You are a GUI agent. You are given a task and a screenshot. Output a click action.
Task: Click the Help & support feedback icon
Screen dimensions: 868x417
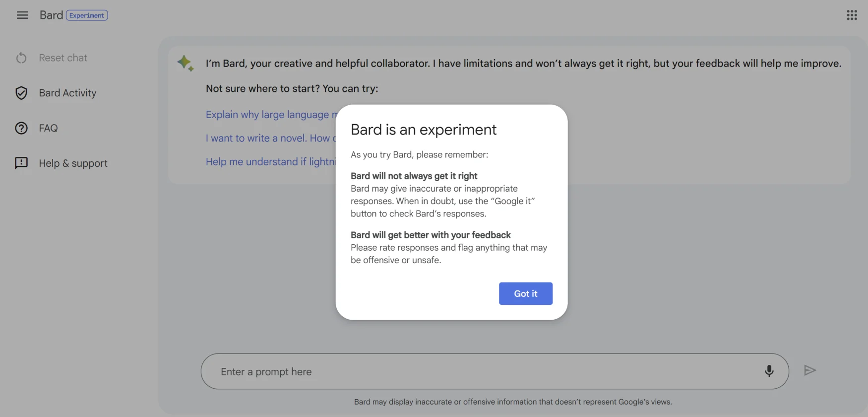coord(21,163)
